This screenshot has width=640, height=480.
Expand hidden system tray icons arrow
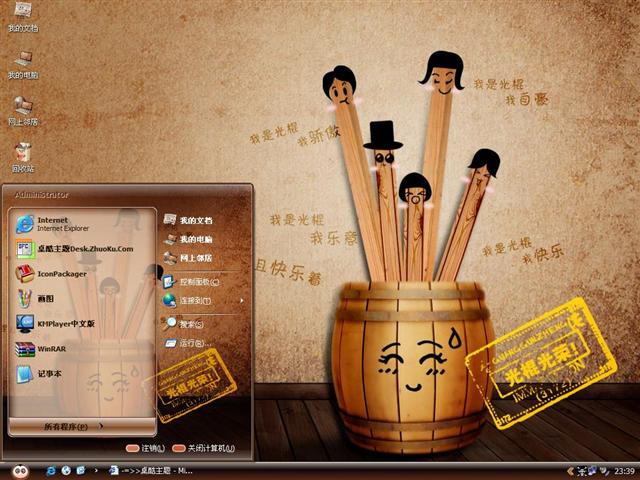tap(571, 471)
